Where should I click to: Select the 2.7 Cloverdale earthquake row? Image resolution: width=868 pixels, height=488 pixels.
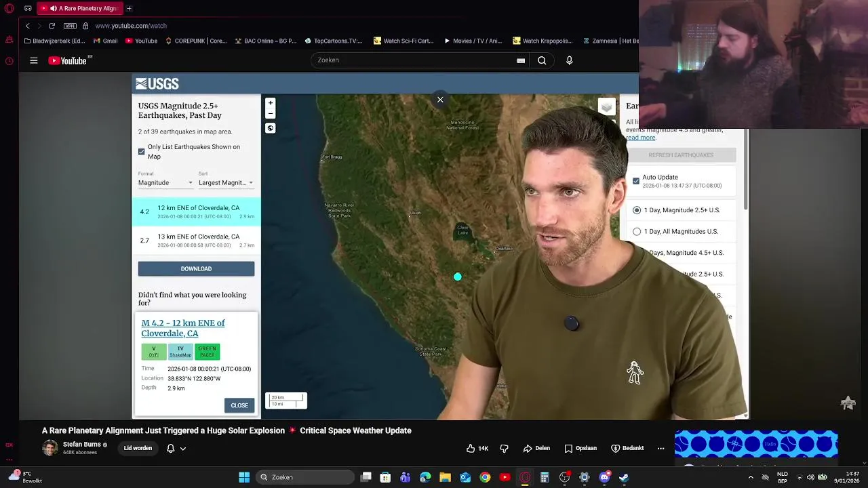pos(196,240)
